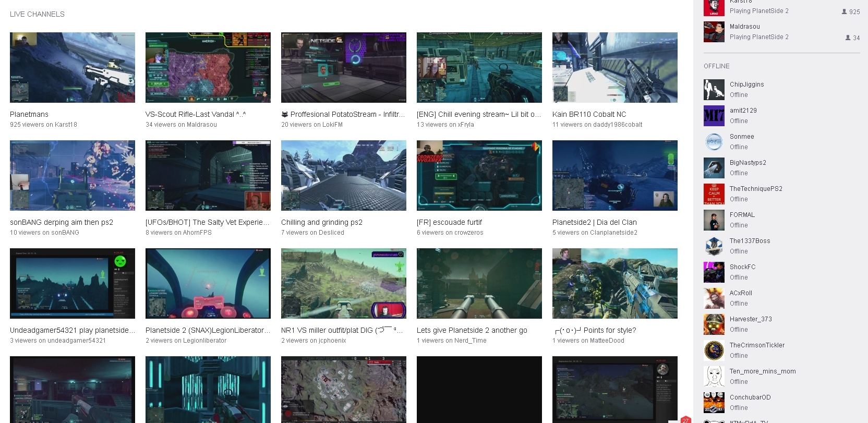Open BigNastyps2's avatar icon
Viewport: 868px width, 423px height.
[714, 168]
